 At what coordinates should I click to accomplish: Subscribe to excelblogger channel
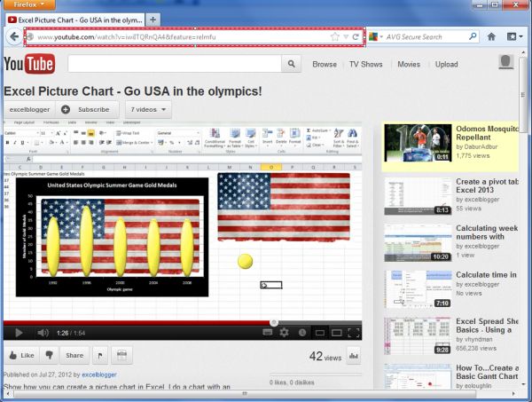pos(87,109)
